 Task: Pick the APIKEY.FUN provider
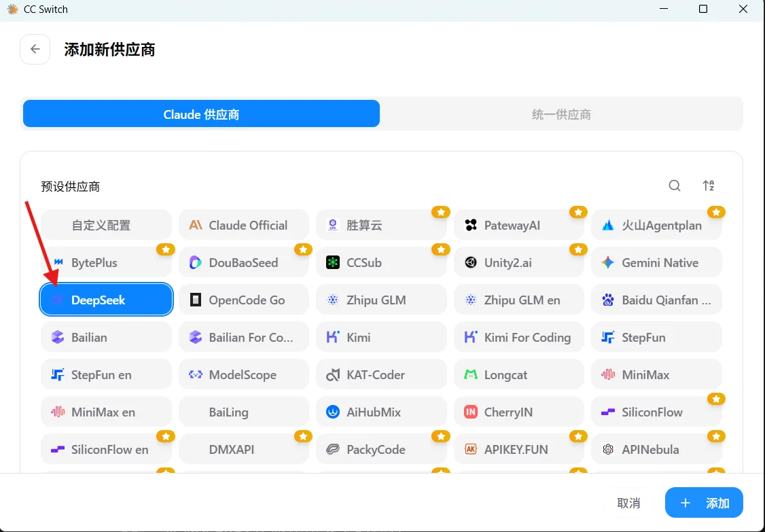coord(519,450)
